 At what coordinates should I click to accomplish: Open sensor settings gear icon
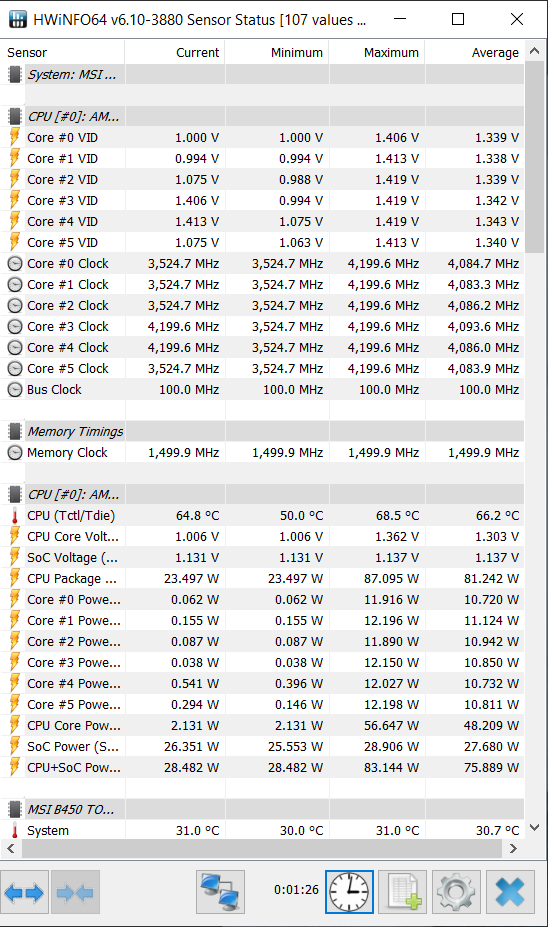click(456, 892)
